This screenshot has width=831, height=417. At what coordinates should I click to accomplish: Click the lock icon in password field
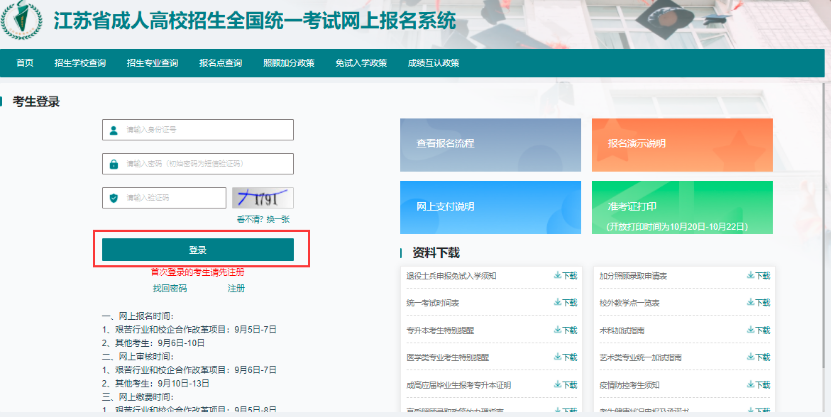(115, 164)
